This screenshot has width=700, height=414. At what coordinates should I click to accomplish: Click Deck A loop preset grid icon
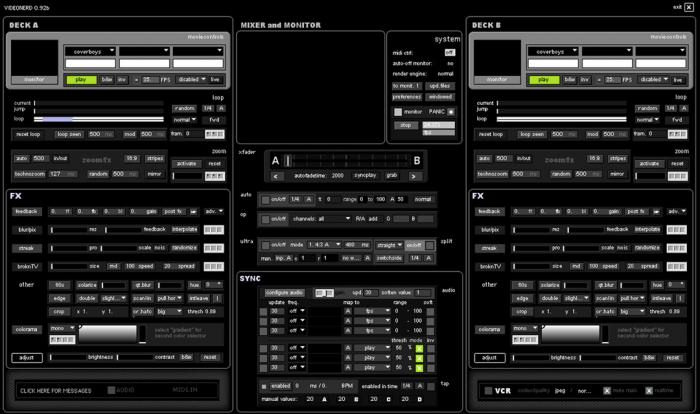pyautogui.click(x=214, y=134)
